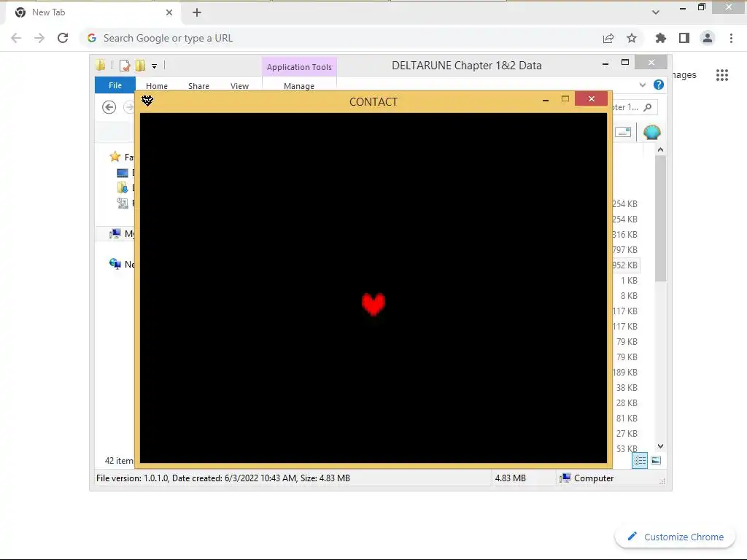Collapse the Explorer ribbon chevron
Image resolution: width=747 pixels, height=560 pixels.
642,85
